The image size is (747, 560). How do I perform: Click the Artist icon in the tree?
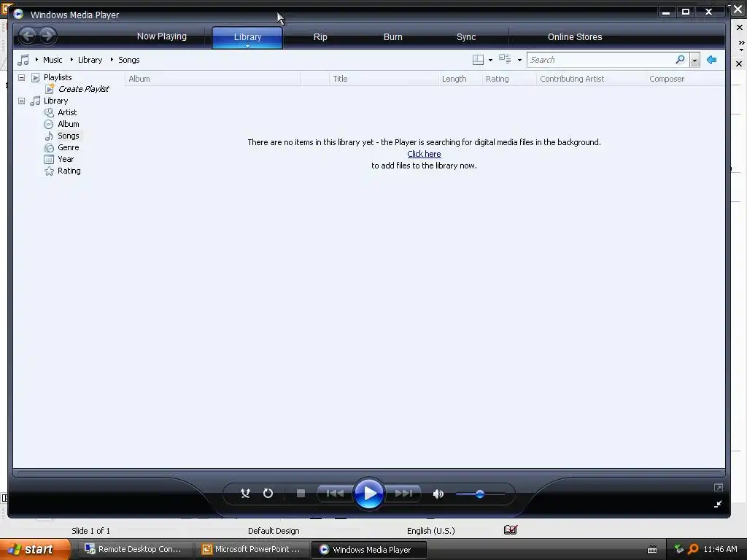(49, 112)
